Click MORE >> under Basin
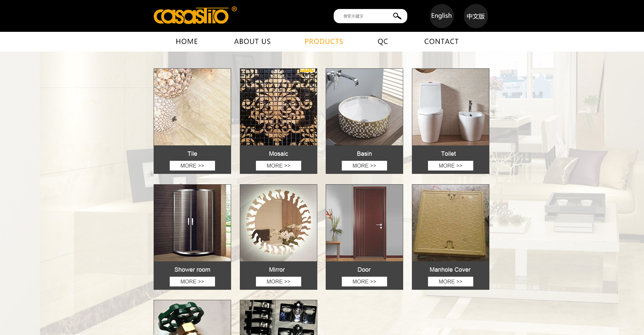 click(x=364, y=165)
